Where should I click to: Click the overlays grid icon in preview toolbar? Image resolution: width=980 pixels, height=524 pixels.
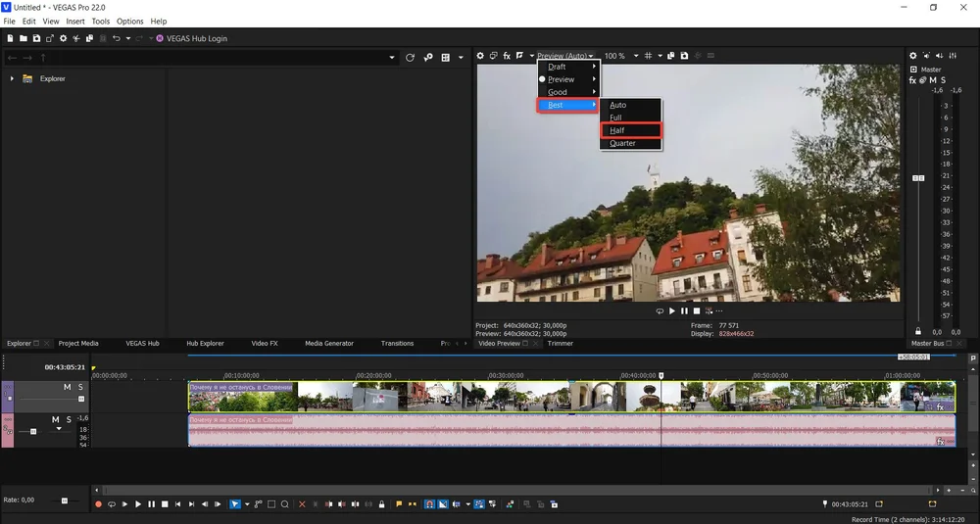click(x=647, y=56)
